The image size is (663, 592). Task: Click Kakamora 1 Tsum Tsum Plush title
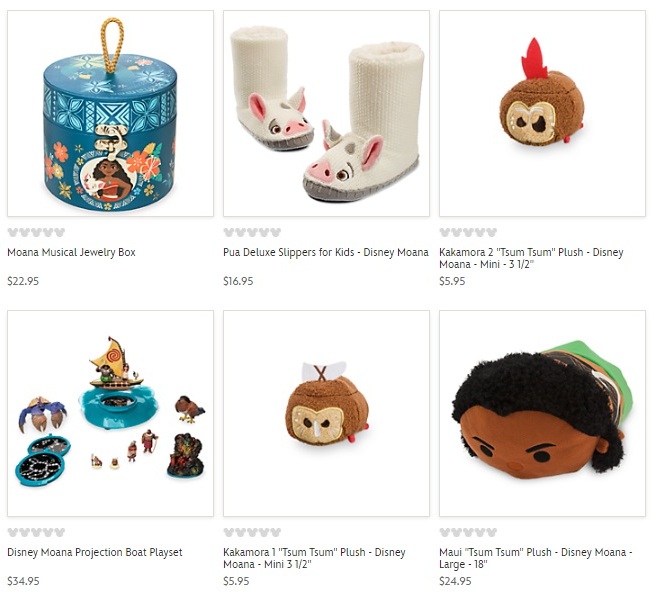click(315, 558)
